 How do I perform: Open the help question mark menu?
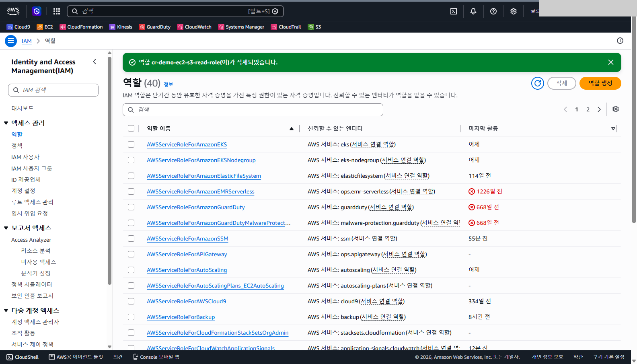click(x=493, y=11)
